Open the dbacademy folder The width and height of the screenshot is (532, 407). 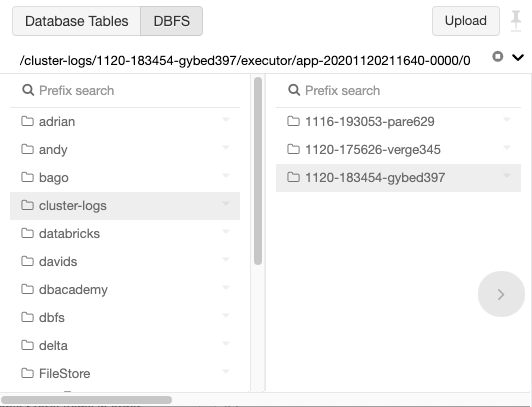pyautogui.click(x=125, y=289)
